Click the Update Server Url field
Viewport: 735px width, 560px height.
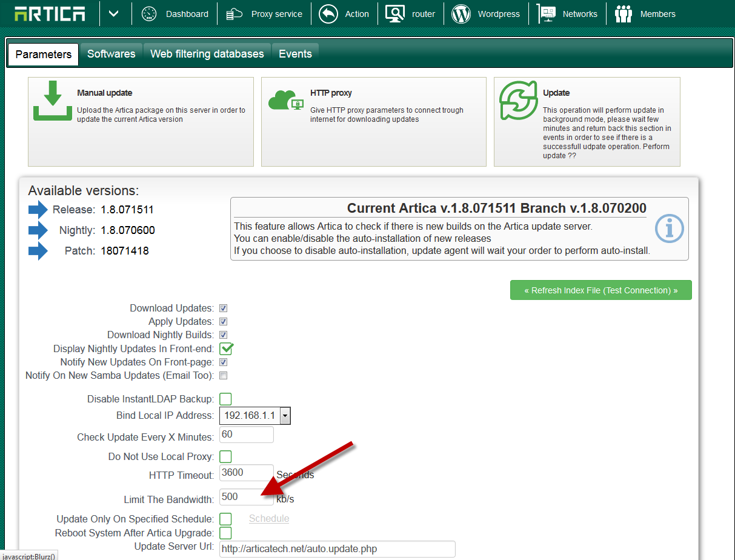coord(337,549)
